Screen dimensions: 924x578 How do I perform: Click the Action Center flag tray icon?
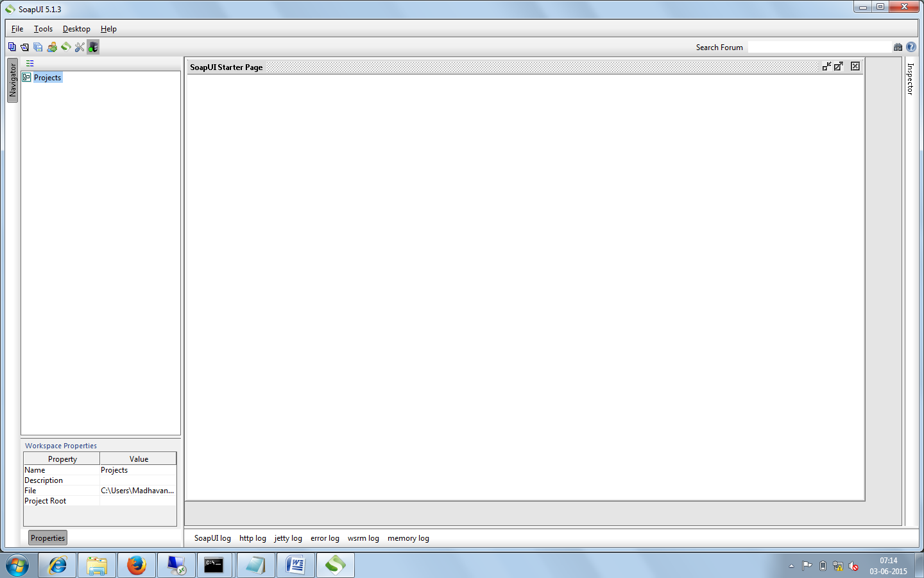click(x=807, y=566)
